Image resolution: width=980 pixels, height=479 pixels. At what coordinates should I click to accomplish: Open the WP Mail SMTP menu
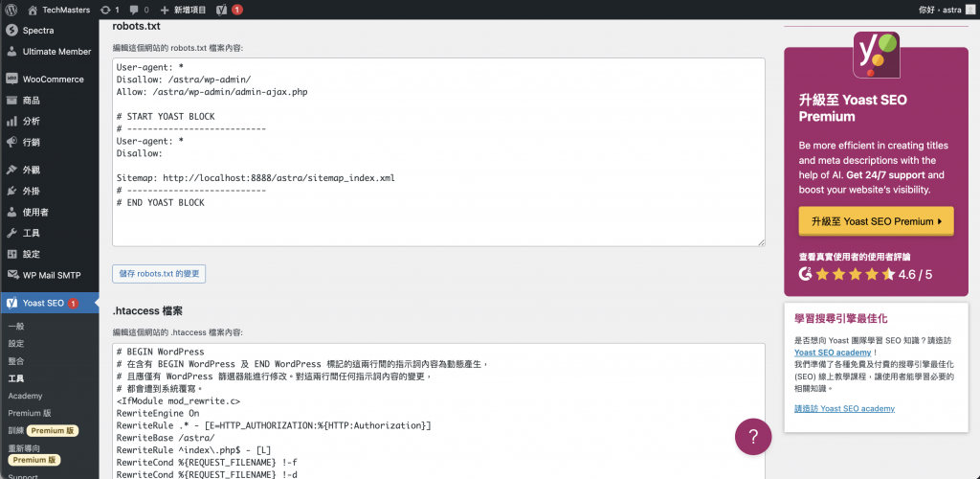point(50,275)
